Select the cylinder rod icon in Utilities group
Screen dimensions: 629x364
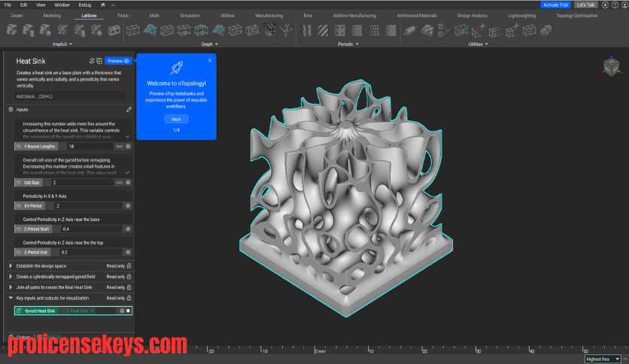pos(409,31)
